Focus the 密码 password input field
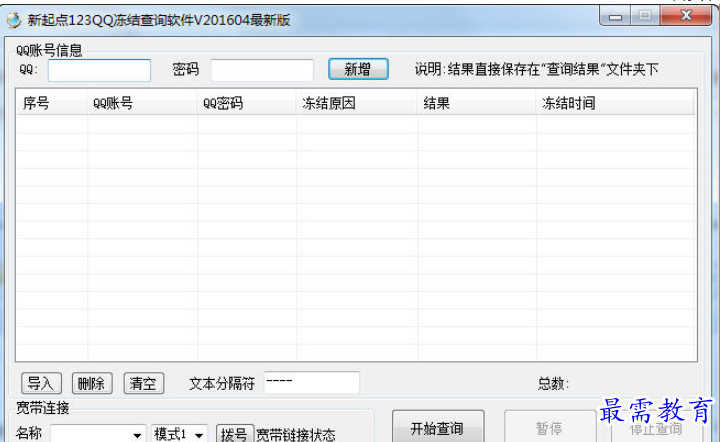 coord(262,70)
